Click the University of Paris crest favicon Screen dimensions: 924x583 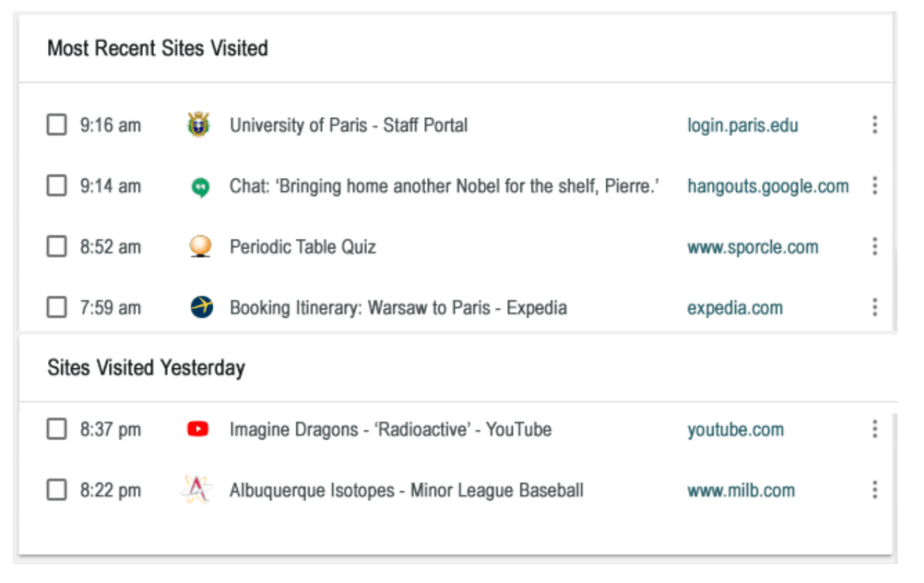coord(200,125)
